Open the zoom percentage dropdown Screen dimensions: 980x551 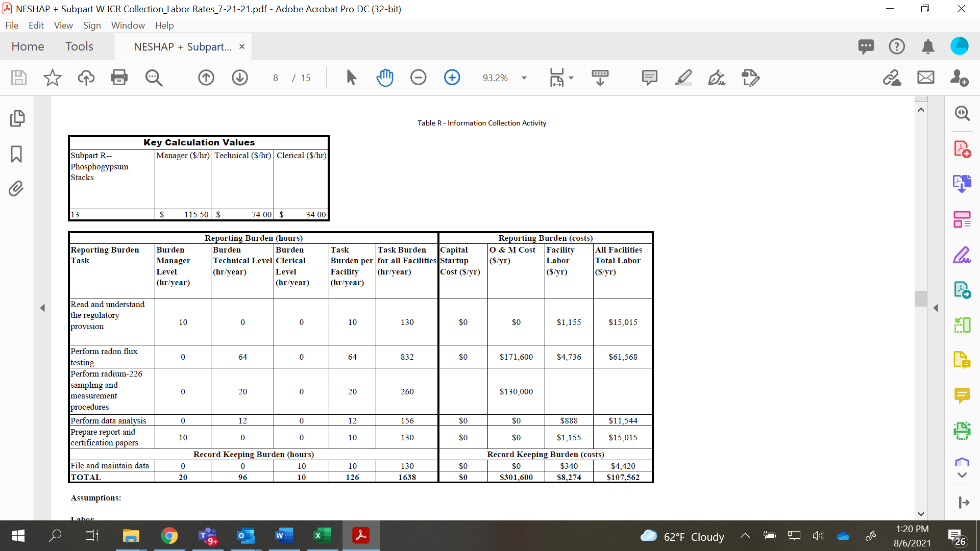pyautogui.click(x=524, y=78)
